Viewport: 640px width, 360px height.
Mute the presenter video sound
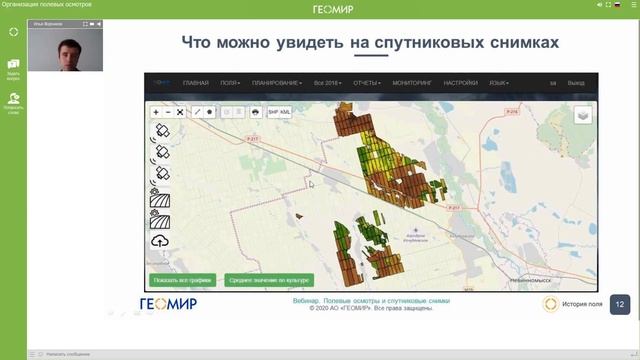(x=99, y=24)
